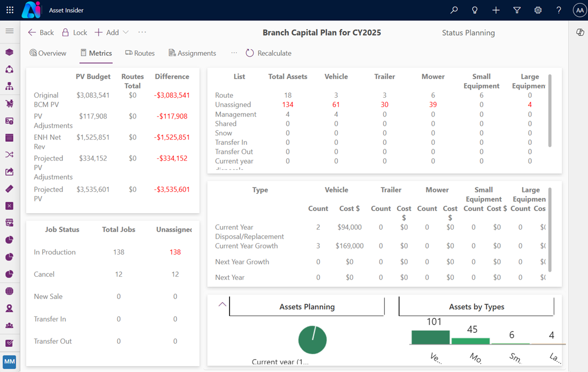This screenshot has height=372, width=588.
Task: Open the filter funnel icon
Action: (x=516, y=9)
